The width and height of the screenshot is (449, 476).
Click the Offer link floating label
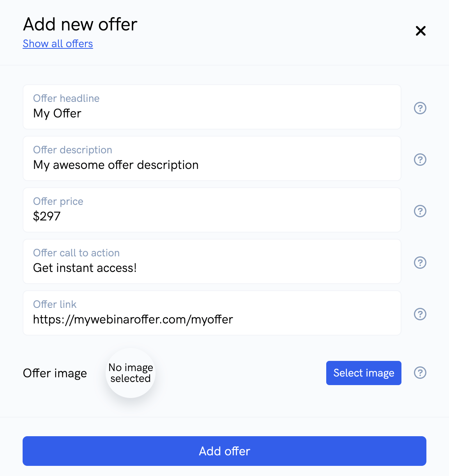[55, 304]
